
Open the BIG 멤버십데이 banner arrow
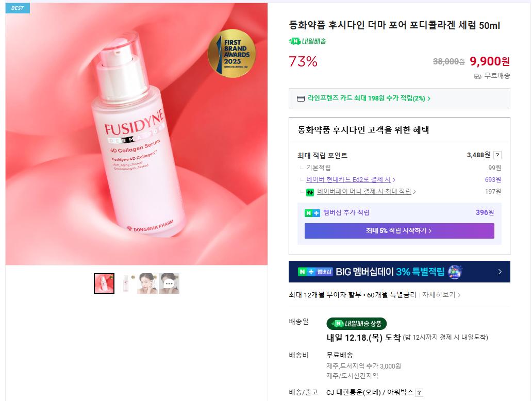[x=500, y=272]
